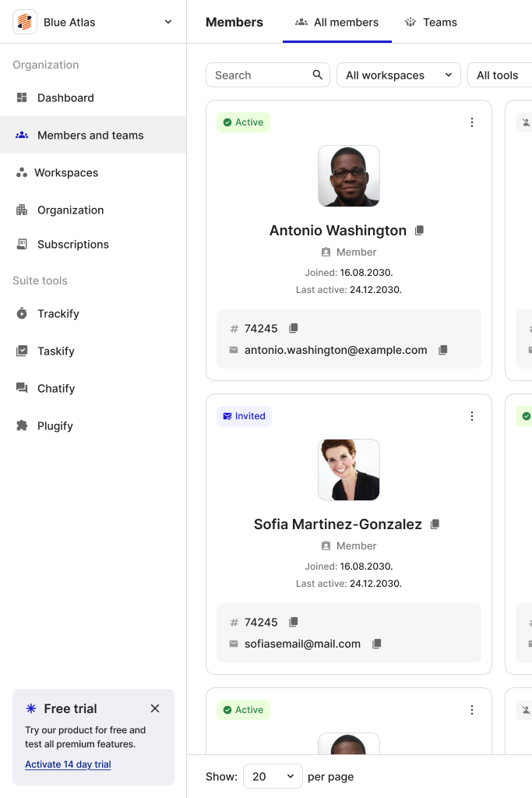
Task: Open three-dot menu on Sofia's card
Action: pyautogui.click(x=472, y=416)
